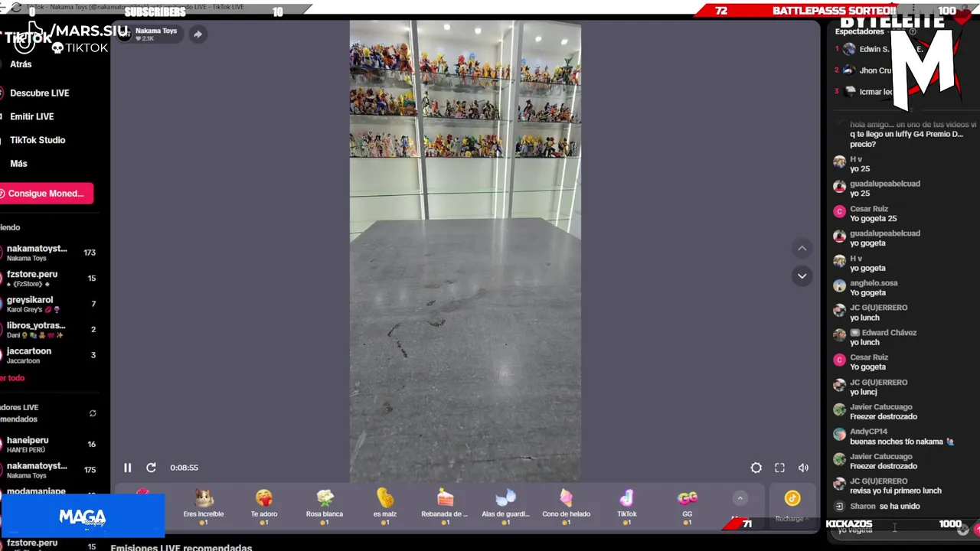Open greysikarol live channel
The image size is (980, 551).
50,304
